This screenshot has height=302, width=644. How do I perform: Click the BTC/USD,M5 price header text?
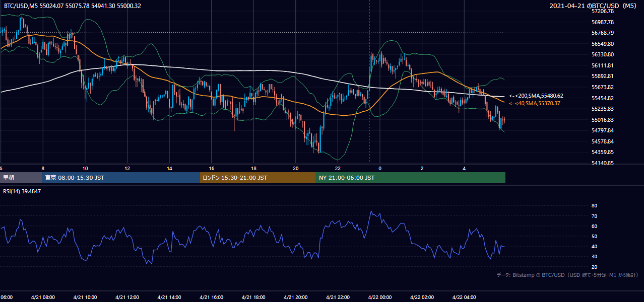click(73, 6)
